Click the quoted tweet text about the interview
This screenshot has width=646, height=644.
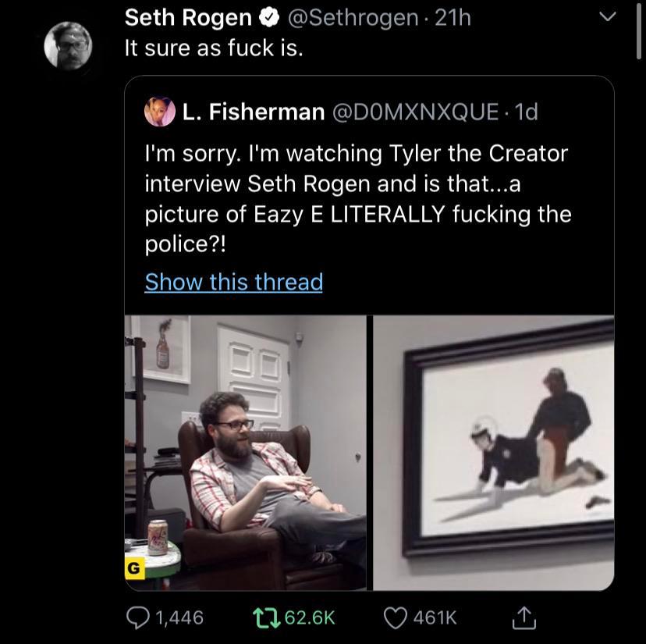357,198
